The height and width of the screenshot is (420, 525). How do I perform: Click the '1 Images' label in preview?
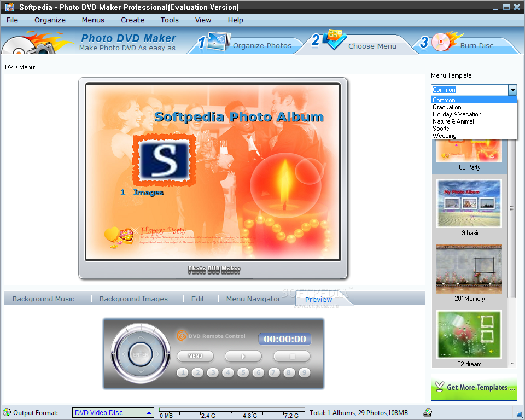(x=142, y=192)
